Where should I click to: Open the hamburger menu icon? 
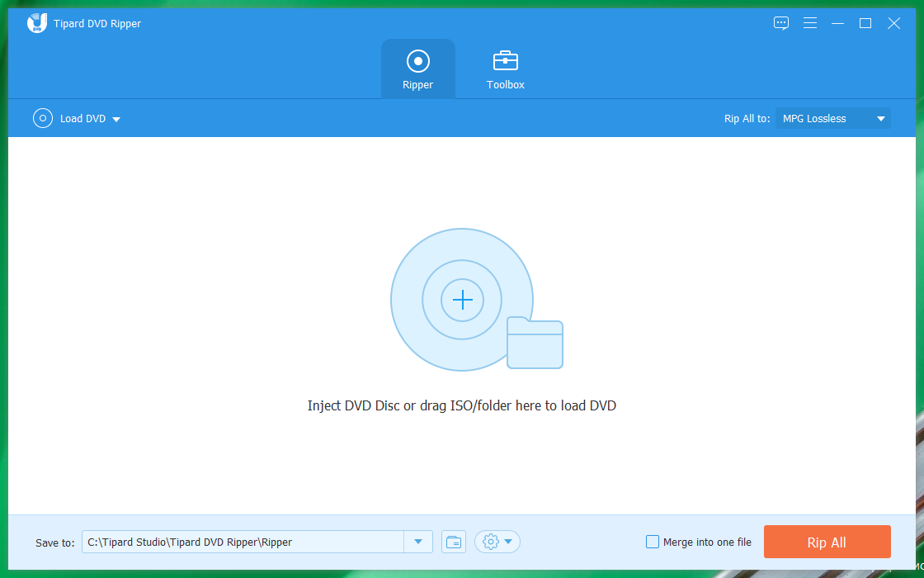[x=810, y=23]
